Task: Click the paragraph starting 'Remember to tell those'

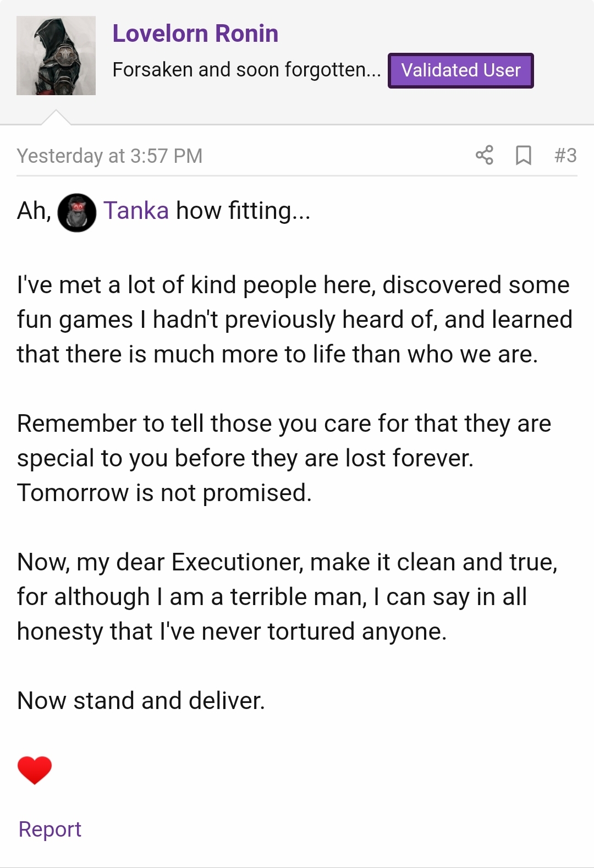Action: (284, 458)
